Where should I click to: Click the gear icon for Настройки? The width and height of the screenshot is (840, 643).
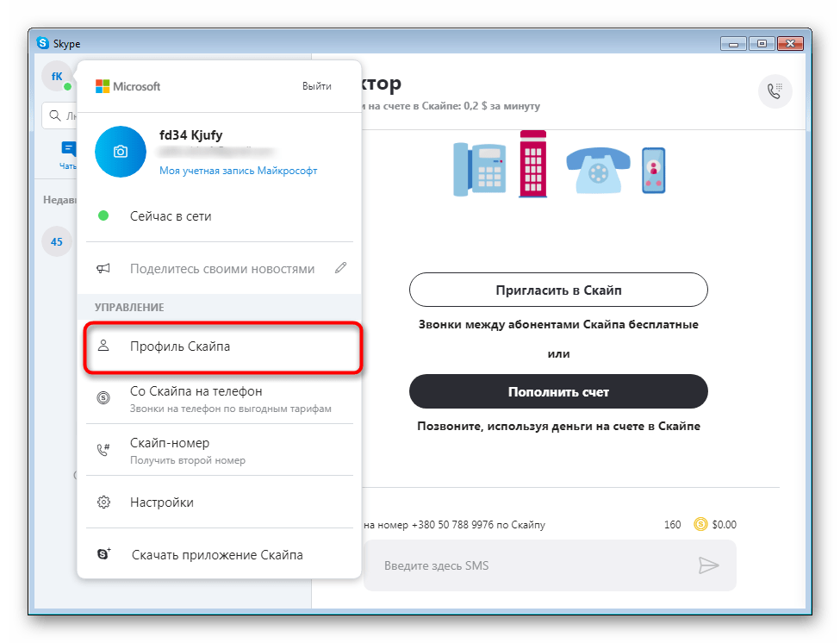tap(103, 503)
